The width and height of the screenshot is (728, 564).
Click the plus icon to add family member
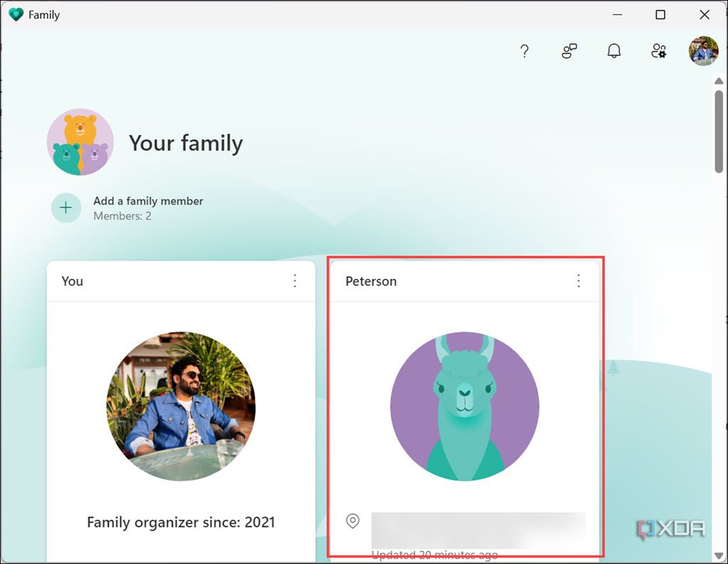pos(65,208)
